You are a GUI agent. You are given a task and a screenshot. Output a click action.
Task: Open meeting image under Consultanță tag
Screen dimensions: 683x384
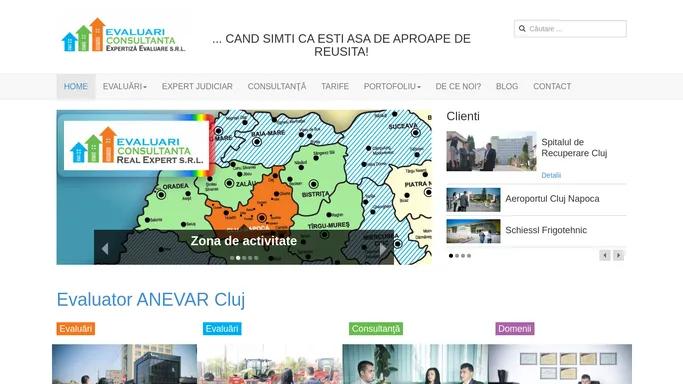[415, 364]
